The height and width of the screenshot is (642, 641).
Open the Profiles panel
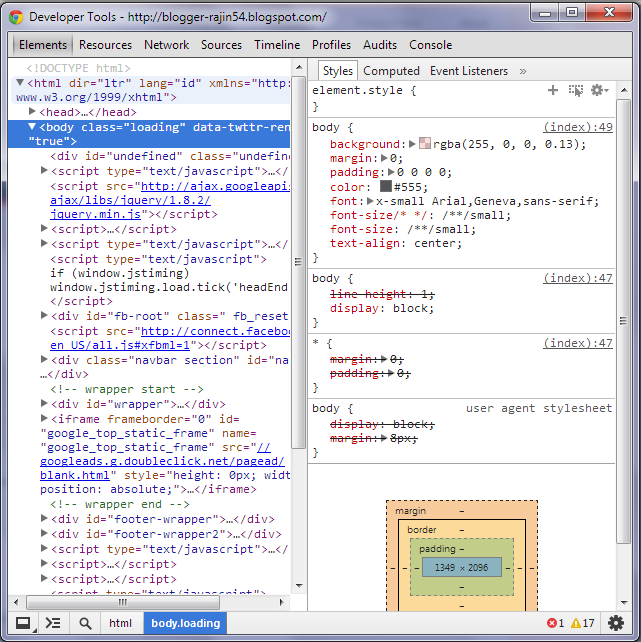[331, 45]
